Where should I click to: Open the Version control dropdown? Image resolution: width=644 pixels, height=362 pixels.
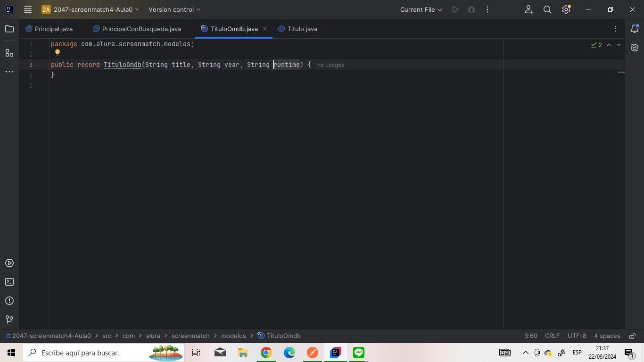[x=174, y=9]
